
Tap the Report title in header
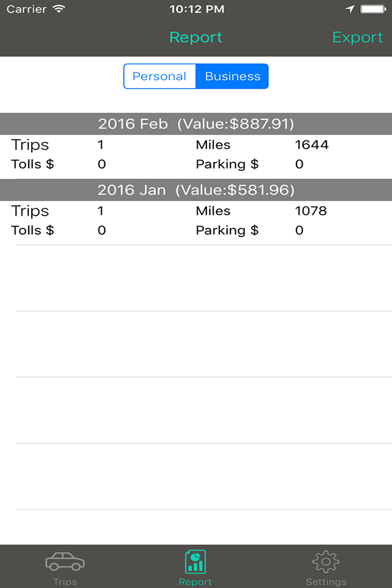pyautogui.click(x=196, y=37)
